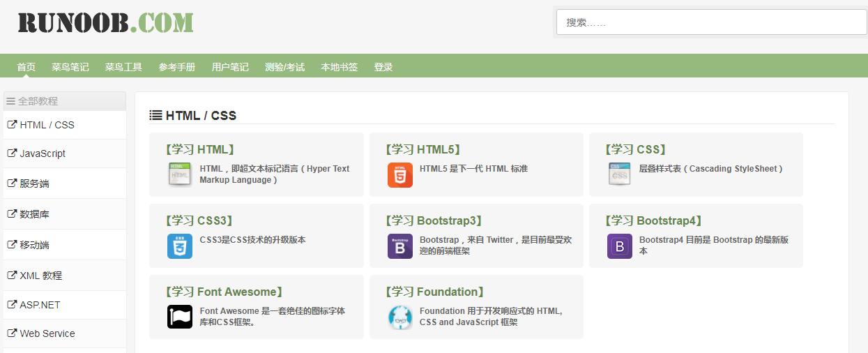Click external-link icon next to Web Service
868x353 pixels.
click(x=12, y=333)
